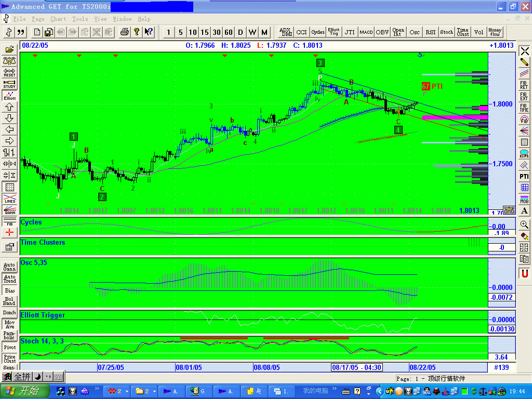Toggle the Vol indicator
The image size is (532, 399).
(478, 32)
